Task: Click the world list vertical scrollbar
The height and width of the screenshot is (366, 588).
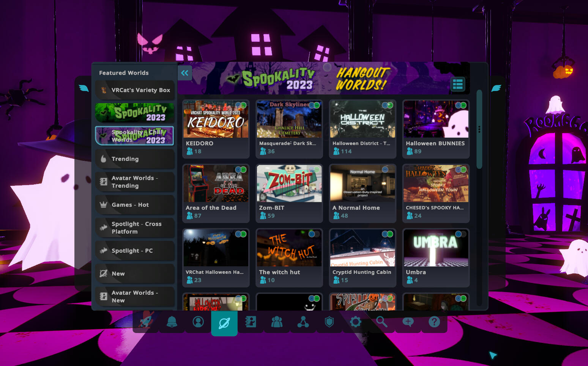Action: tap(479, 129)
